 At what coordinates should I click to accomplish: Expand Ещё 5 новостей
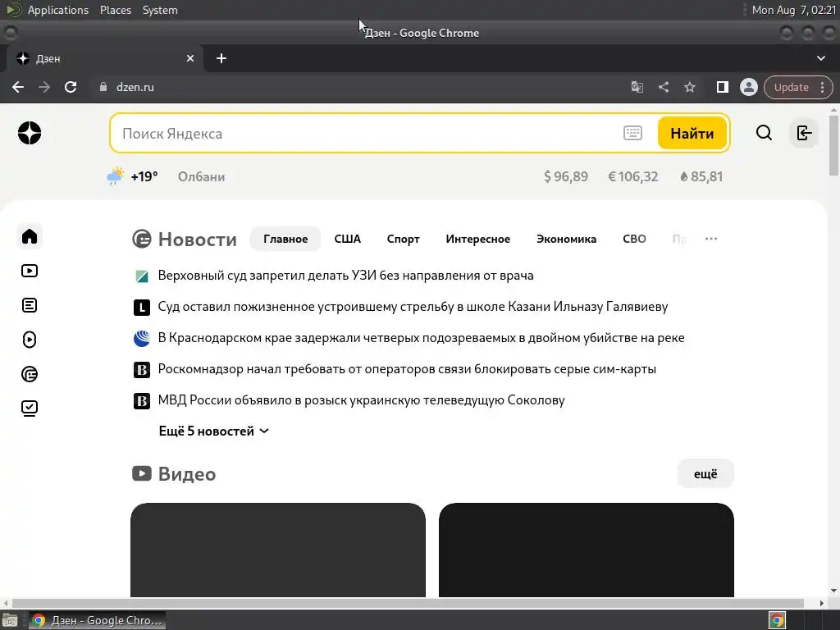tap(214, 431)
